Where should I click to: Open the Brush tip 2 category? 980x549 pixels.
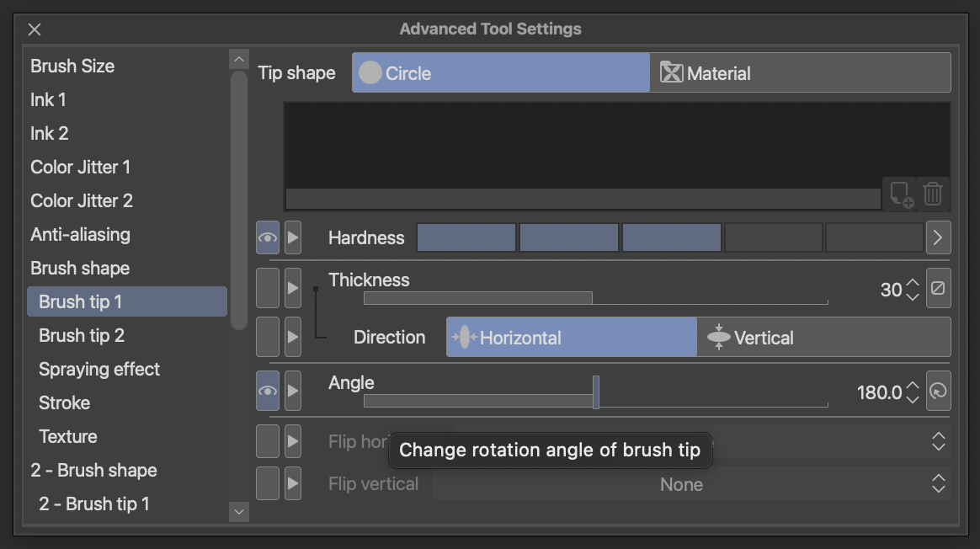[127, 335]
